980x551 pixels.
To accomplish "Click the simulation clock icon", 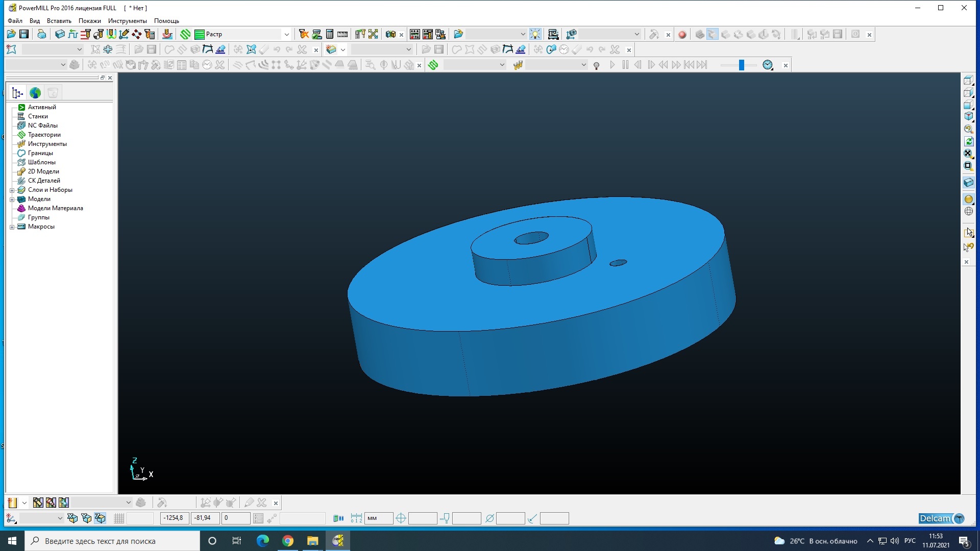I will [x=768, y=65].
